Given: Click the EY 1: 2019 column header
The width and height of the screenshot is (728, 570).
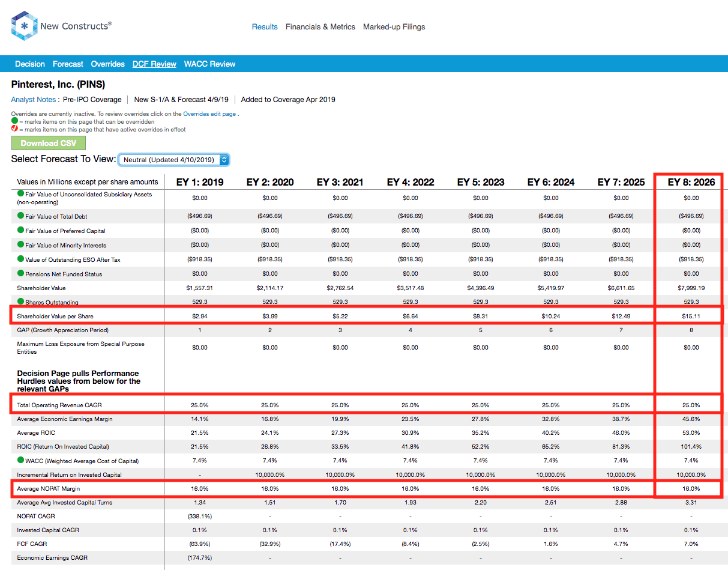Looking at the screenshot, I should tap(200, 182).
